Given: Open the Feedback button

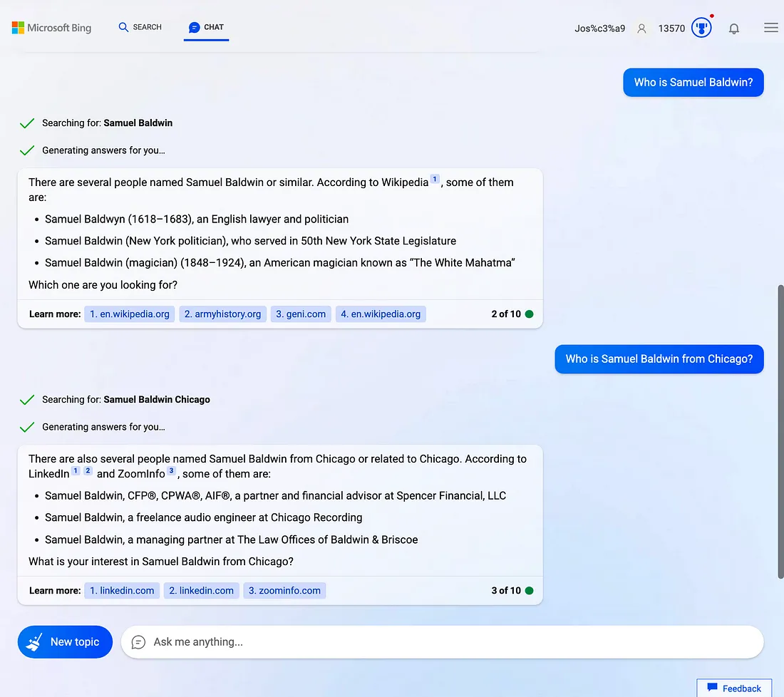Looking at the screenshot, I should pyautogui.click(x=734, y=688).
